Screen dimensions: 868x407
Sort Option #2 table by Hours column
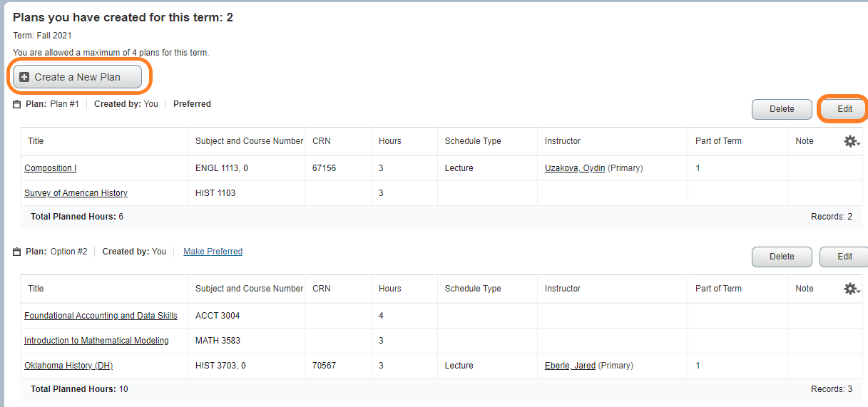389,289
